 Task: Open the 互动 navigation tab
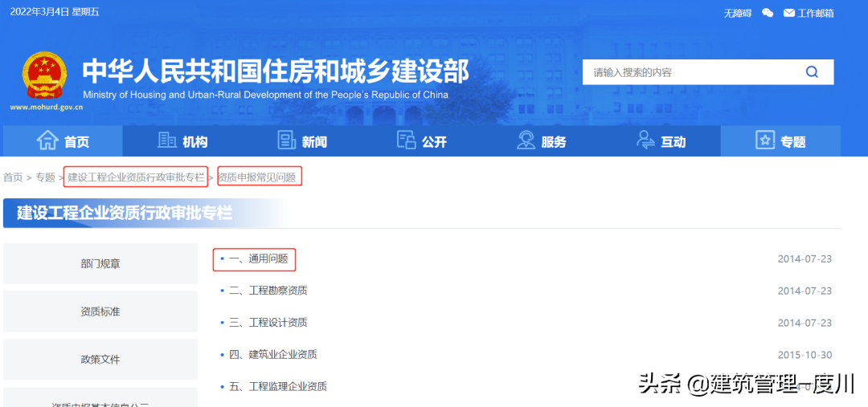(x=661, y=141)
